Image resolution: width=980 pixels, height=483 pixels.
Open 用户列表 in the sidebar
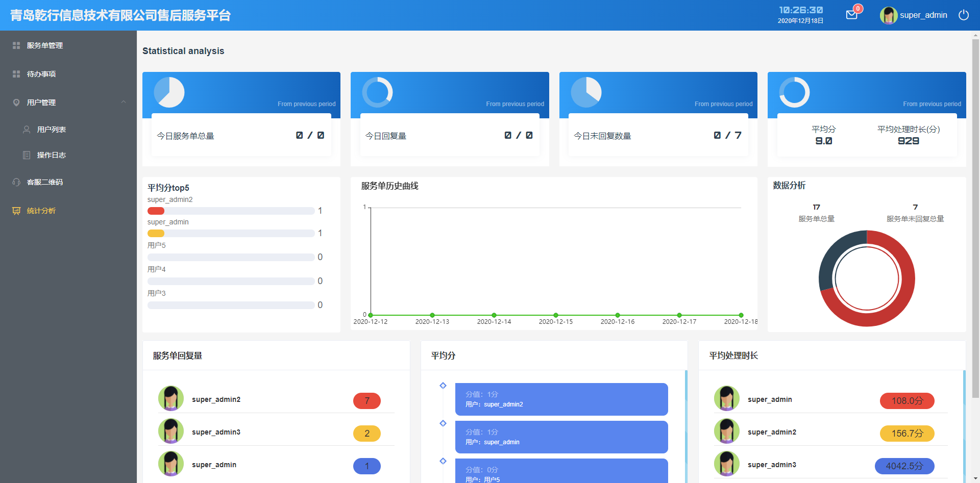[x=51, y=130]
